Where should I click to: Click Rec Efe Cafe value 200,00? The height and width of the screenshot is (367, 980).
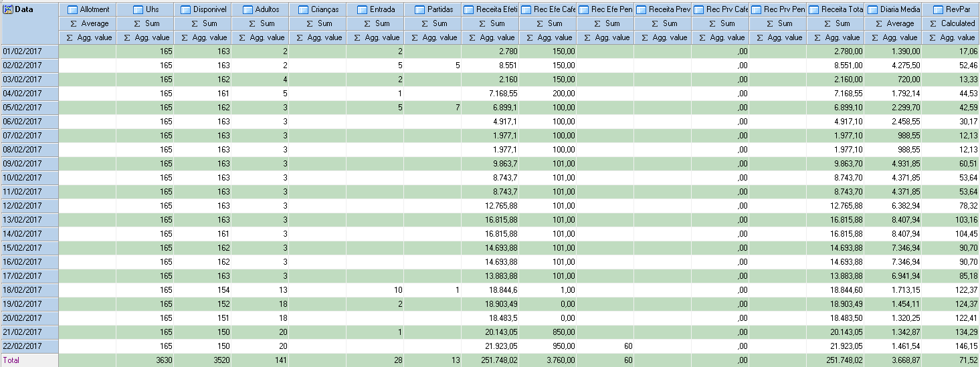[x=548, y=94]
